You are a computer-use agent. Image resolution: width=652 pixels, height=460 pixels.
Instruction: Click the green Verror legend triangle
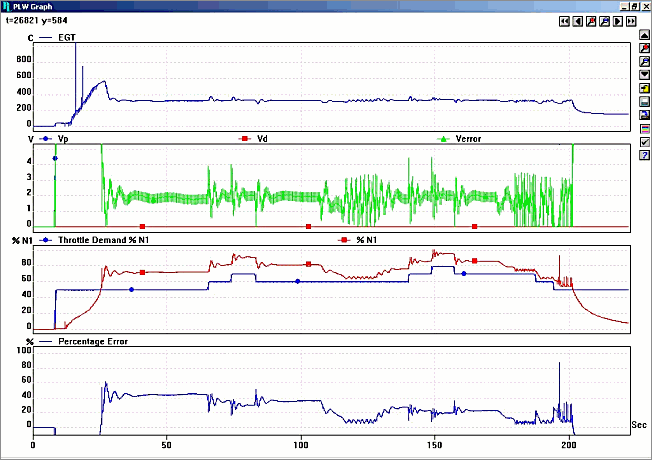click(x=444, y=139)
